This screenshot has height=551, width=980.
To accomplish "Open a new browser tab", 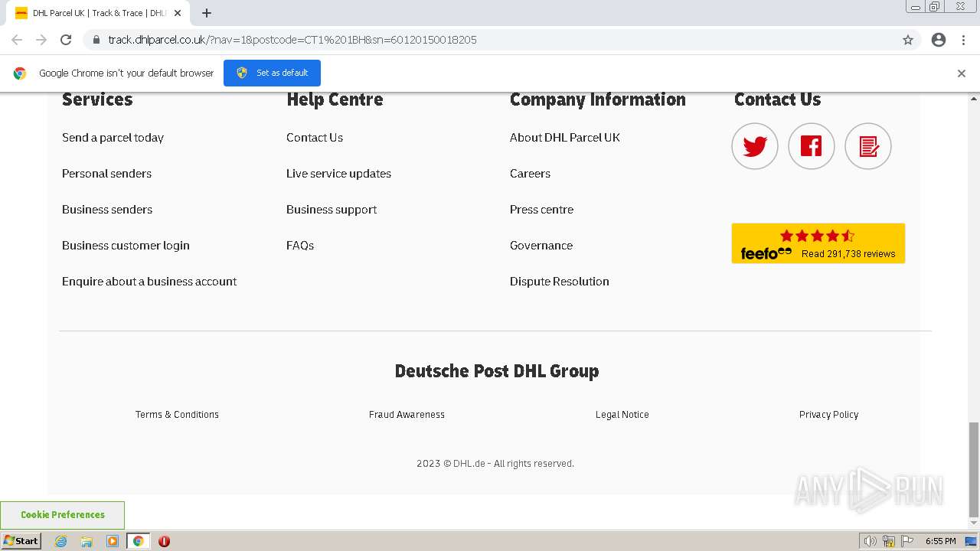I will (207, 13).
